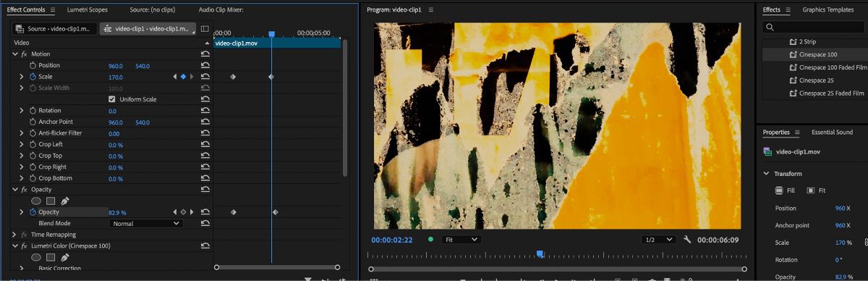Collapse the Opacity effect group

[x=14, y=190]
